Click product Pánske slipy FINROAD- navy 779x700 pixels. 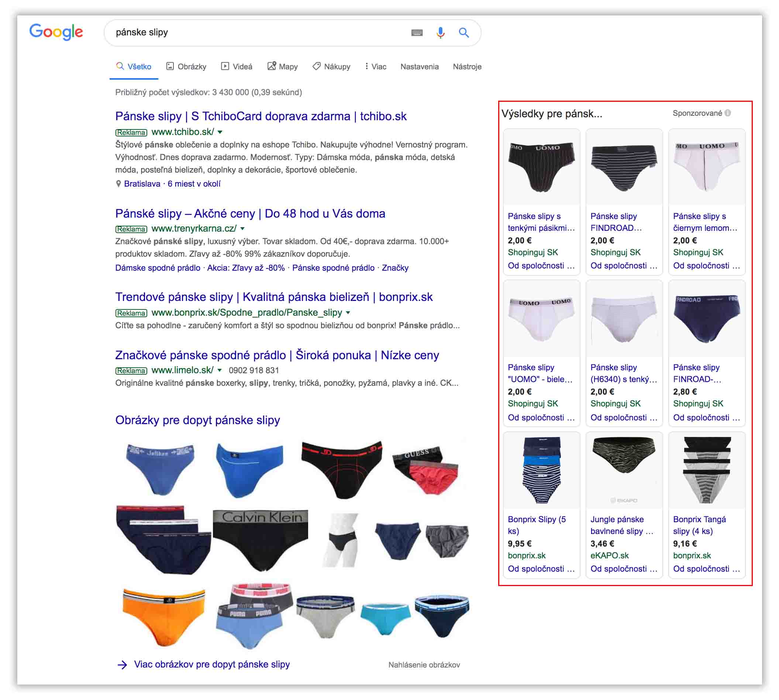click(697, 373)
